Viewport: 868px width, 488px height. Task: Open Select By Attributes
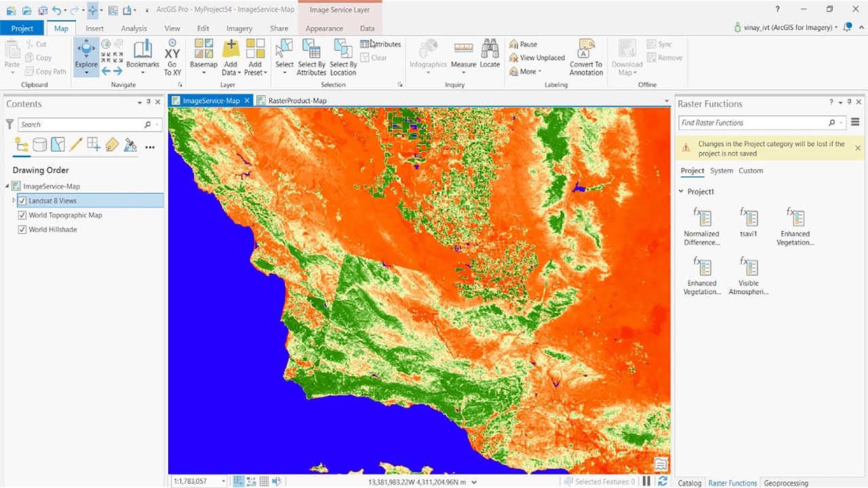(x=311, y=57)
